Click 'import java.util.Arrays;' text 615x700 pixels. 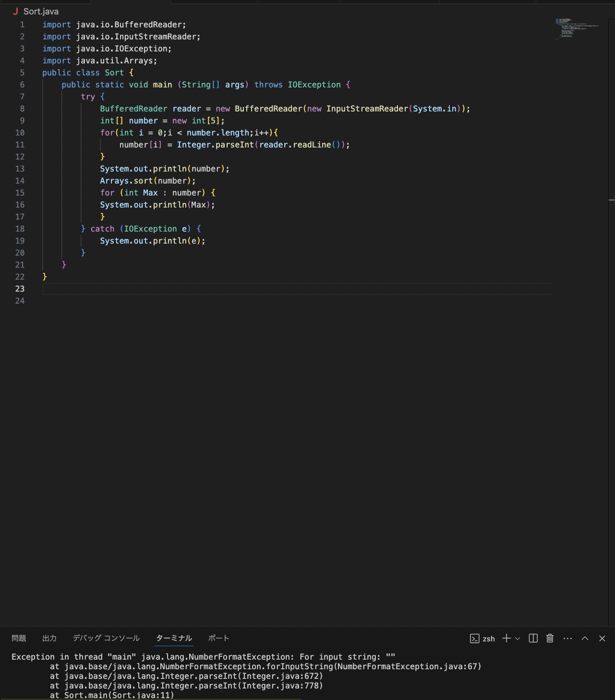(x=100, y=61)
